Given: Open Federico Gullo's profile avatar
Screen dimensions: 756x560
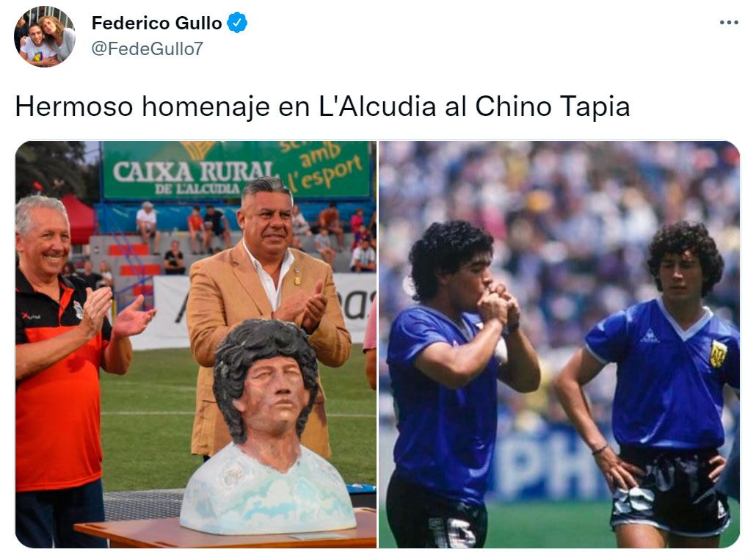Looking at the screenshot, I should pyautogui.click(x=44, y=37).
